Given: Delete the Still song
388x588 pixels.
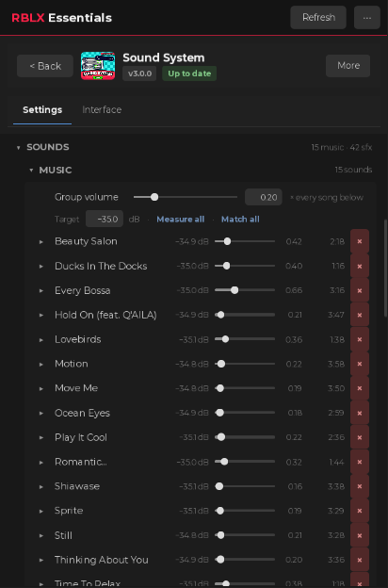Looking at the screenshot, I should [x=360, y=535].
